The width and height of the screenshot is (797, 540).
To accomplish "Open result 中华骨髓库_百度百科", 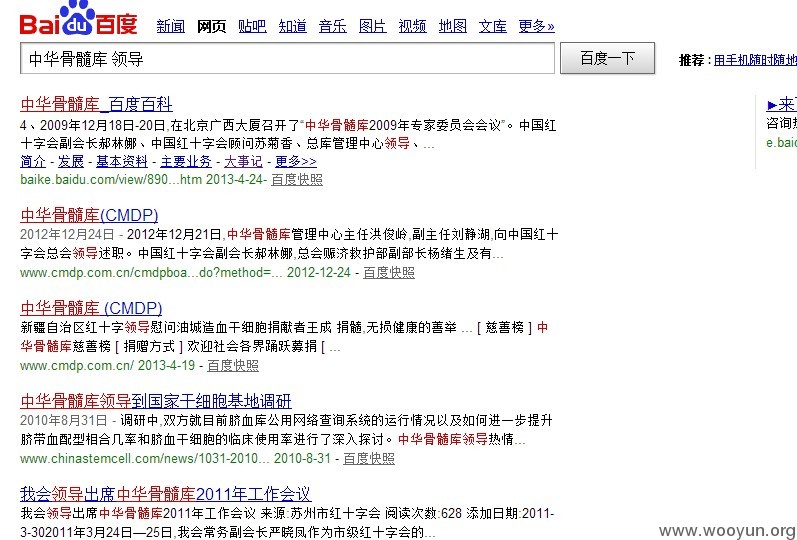I will 97,104.
